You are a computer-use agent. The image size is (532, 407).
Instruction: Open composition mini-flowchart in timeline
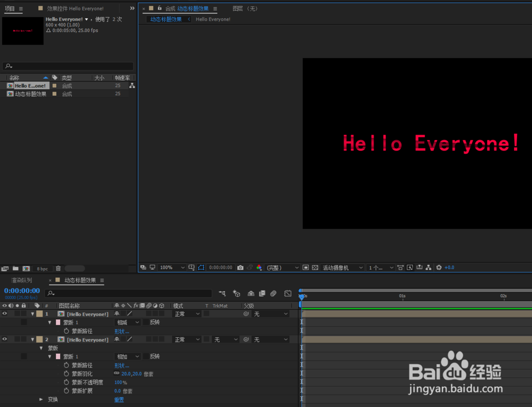222,293
